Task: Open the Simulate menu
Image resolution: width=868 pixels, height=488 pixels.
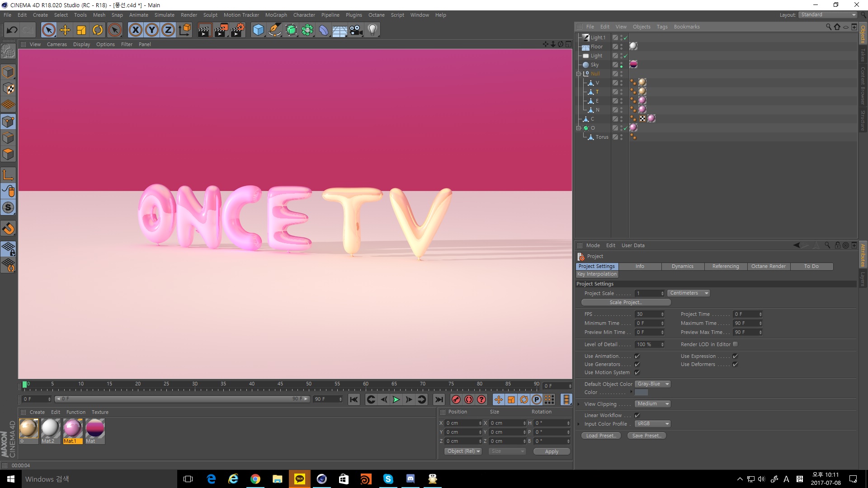Action: [164, 15]
